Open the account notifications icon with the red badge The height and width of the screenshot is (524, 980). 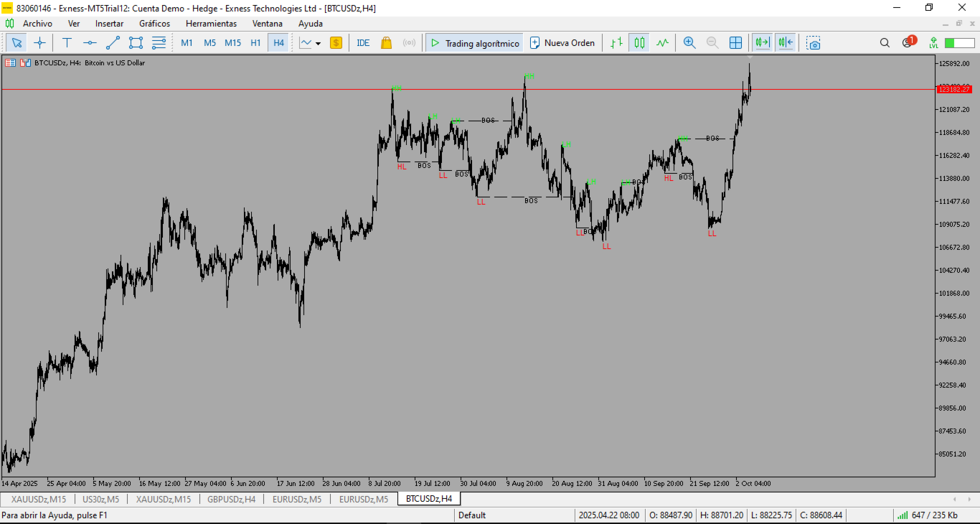coord(908,42)
